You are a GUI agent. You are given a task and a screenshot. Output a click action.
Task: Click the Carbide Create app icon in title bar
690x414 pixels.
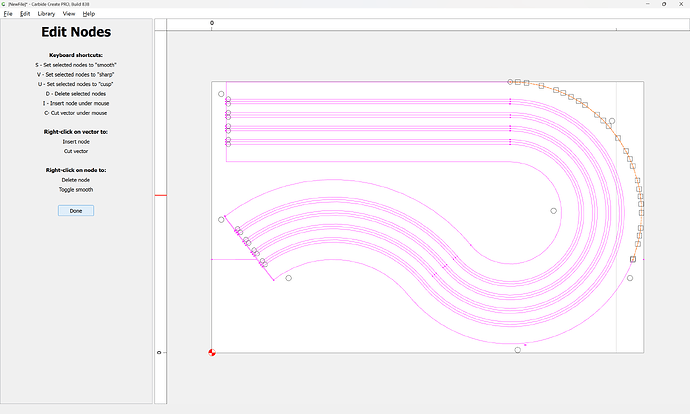5,4
